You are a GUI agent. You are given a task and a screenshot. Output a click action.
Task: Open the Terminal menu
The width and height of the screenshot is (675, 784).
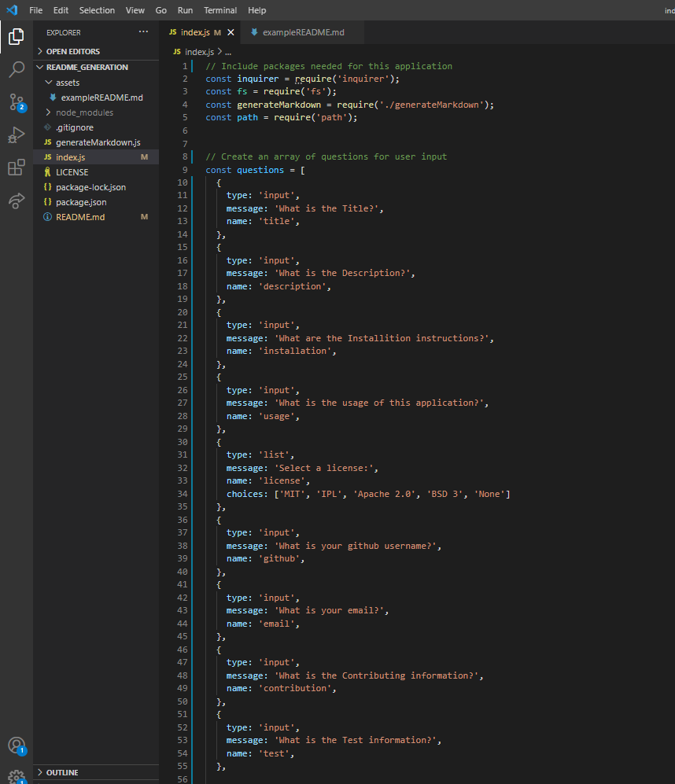point(219,10)
